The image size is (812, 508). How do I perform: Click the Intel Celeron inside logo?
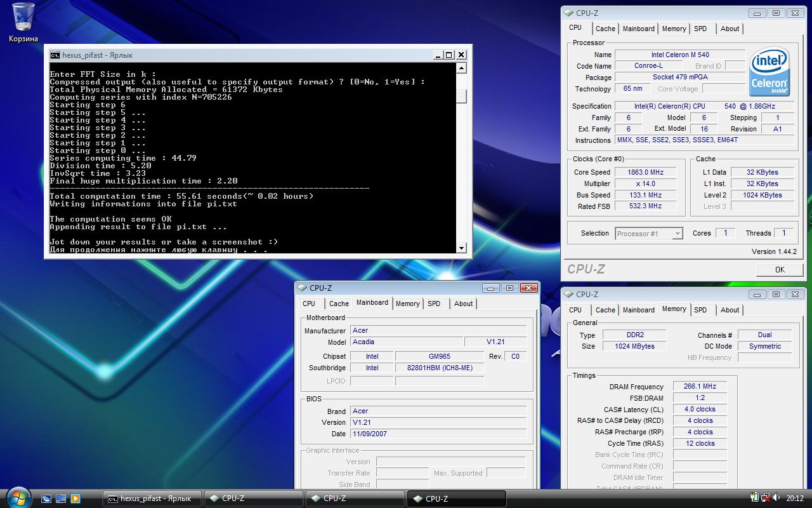[x=769, y=72]
